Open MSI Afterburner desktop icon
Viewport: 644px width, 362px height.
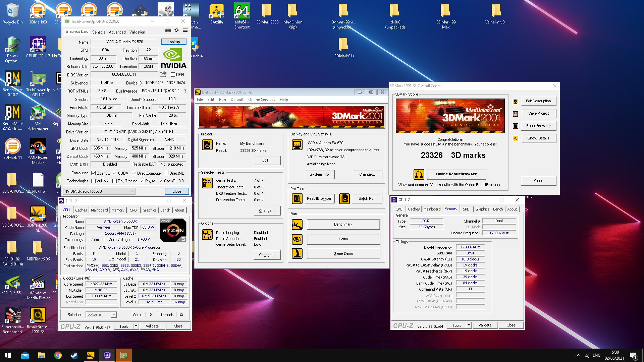(38, 117)
